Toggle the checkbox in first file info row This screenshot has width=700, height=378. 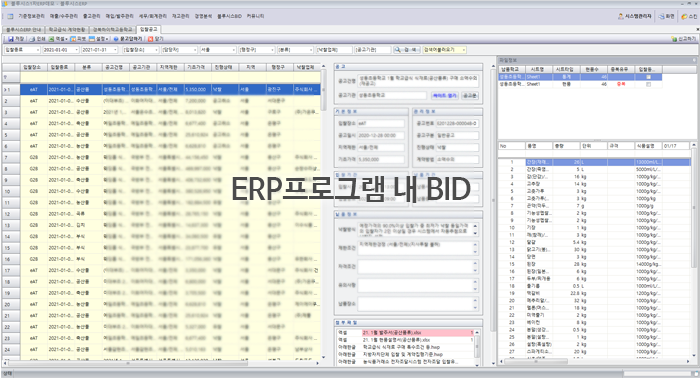point(648,77)
